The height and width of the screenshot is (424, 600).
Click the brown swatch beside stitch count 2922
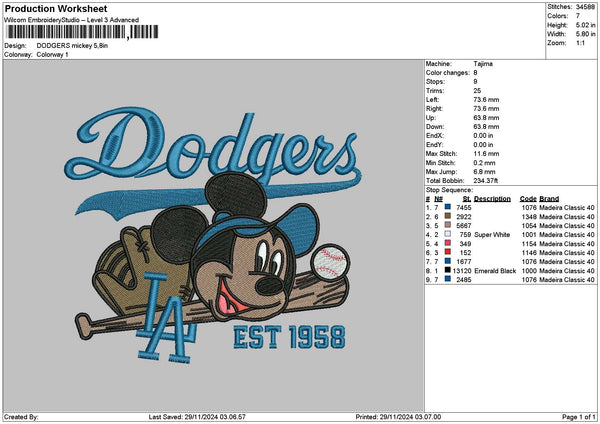(x=447, y=216)
